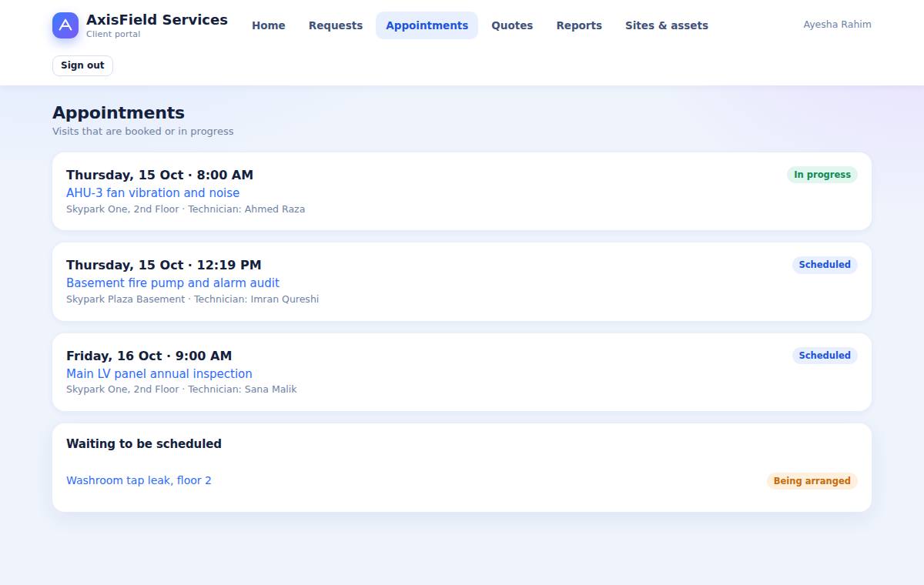
Task: Open AHU-3 fan vibration and noise link
Action: pyautogui.click(x=152, y=193)
